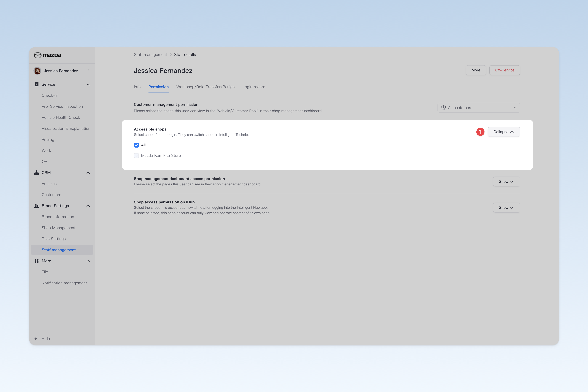
Task: Show shop access permission on iHub
Action: 506,207
